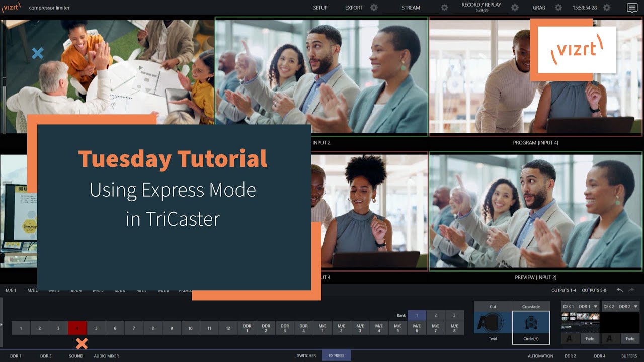Screen dimensions: 644x362
Task: Click the Crossfade transition button
Action: pyautogui.click(x=531, y=306)
